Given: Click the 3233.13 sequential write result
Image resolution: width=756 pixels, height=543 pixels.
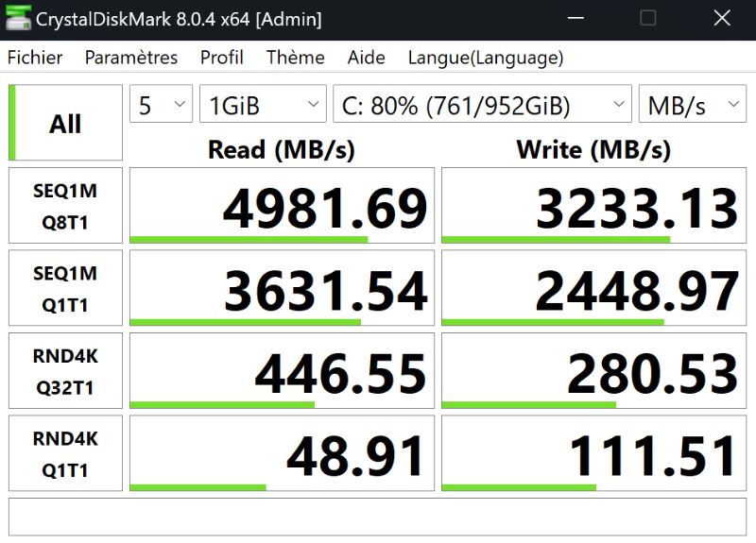Looking at the screenshot, I should 594,206.
